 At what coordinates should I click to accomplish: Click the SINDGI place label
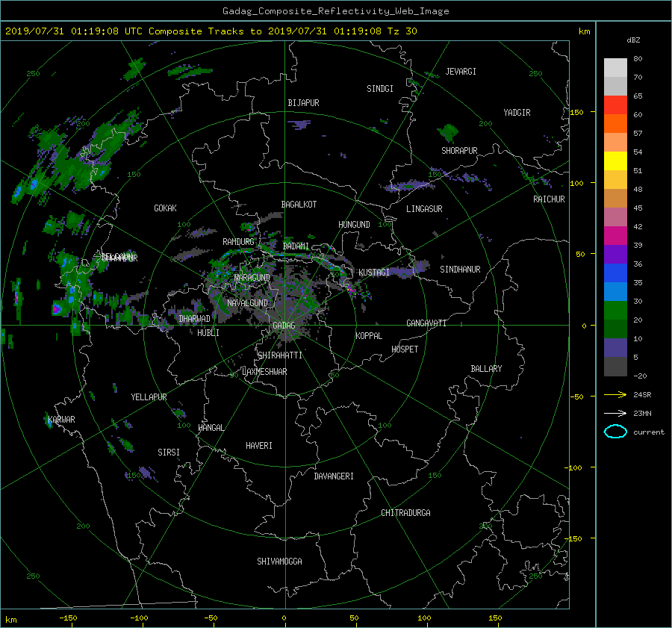pyautogui.click(x=380, y=89)
